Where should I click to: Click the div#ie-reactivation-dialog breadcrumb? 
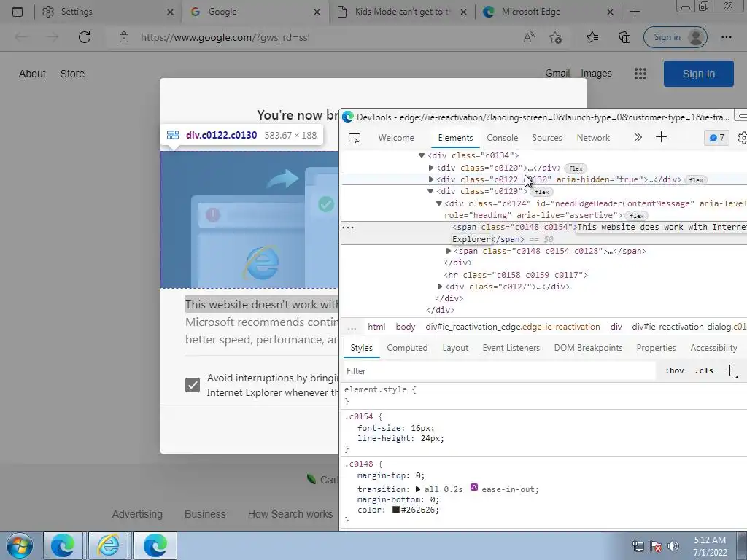689,327
